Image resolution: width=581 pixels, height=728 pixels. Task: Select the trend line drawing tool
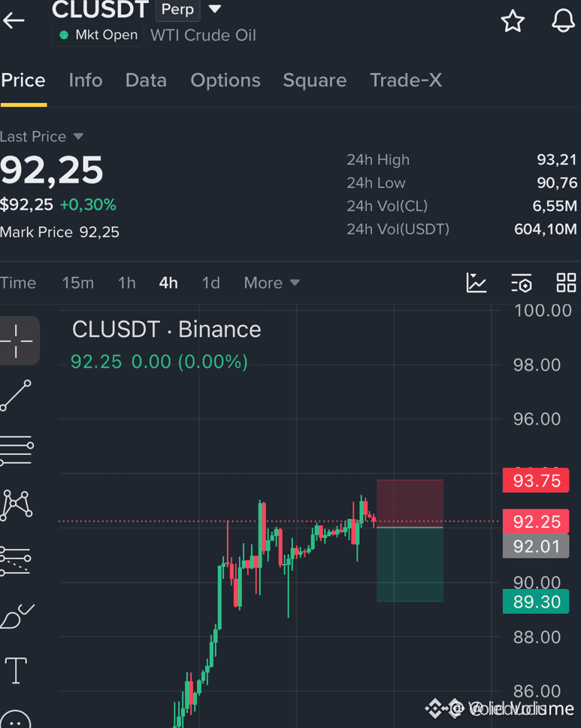16,396
